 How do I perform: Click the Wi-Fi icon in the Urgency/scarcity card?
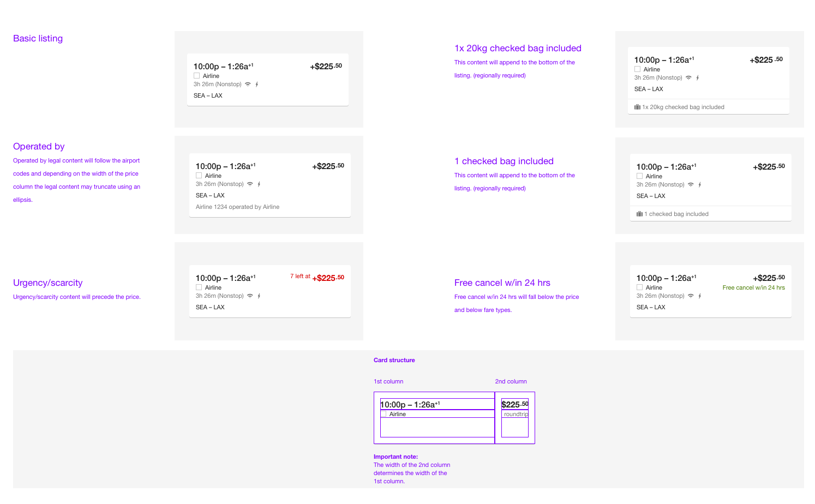[x=250, y=296]
